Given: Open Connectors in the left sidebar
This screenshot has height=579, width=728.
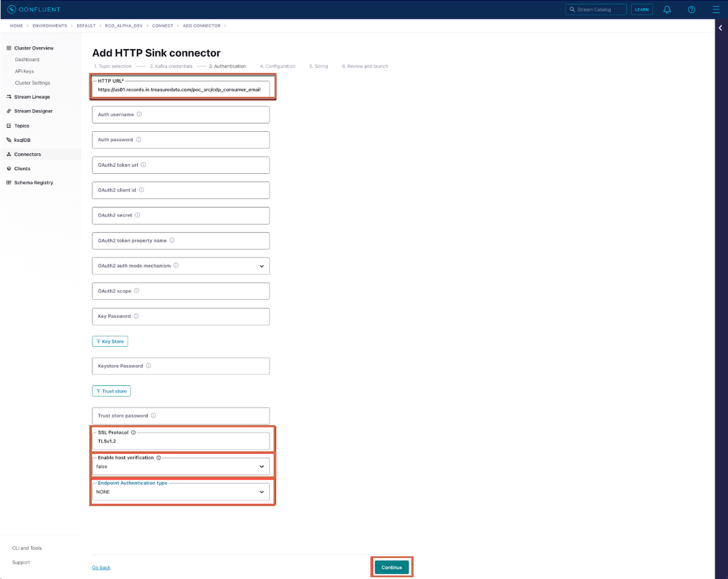Looking at the screenshot, I should (27, 155).
